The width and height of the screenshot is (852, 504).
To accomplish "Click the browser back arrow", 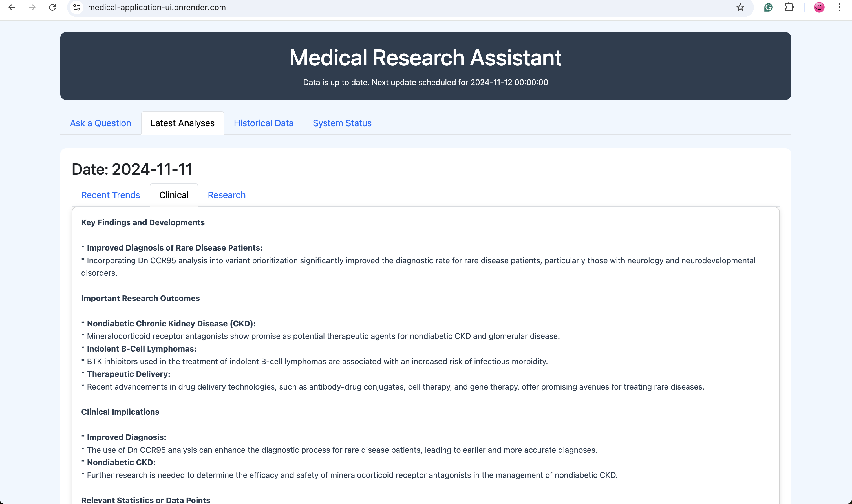I will [12, 8].
